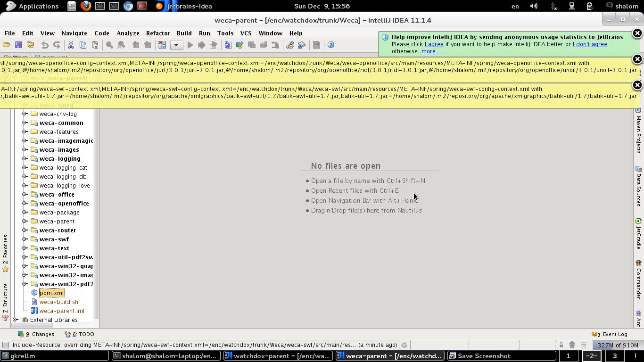This screenshot has width=644, height=362.
Task: Click the volume speaker icon in panel
Action: click(x=534, y=6)
